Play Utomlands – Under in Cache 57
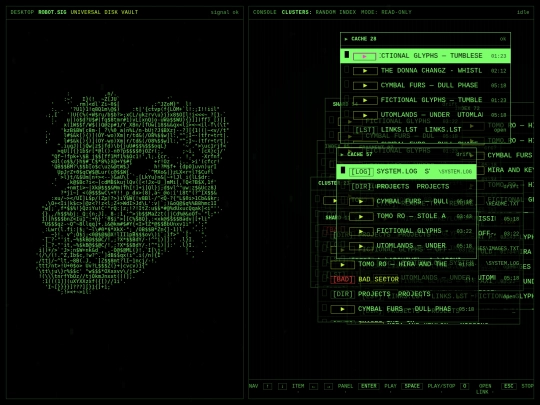This screenshot has height=405, width=540. (361, 246)
